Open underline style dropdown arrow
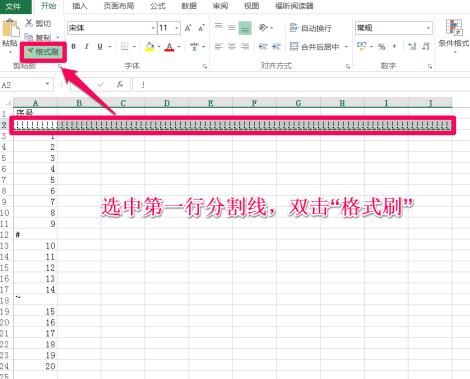This screenshot has height=379, width=470. [109, 47]
